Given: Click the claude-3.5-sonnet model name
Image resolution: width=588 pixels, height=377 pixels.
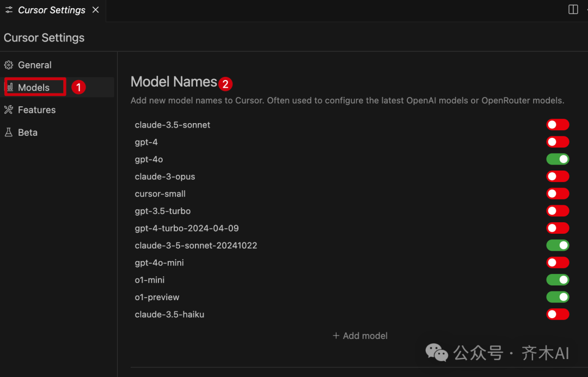Looking at the screenshot, I should tap(173, 125).
